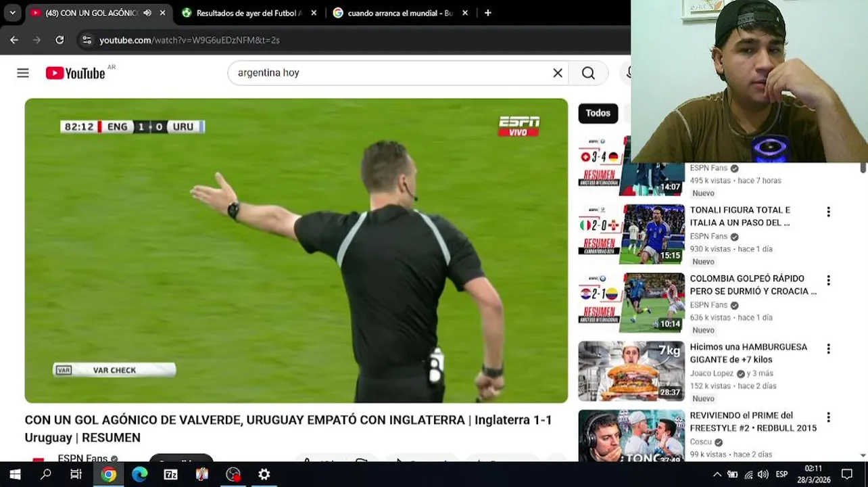Visit Joaco Lopez channel name
The width and height of the screenshot is (868, 487).
point(711,373)
